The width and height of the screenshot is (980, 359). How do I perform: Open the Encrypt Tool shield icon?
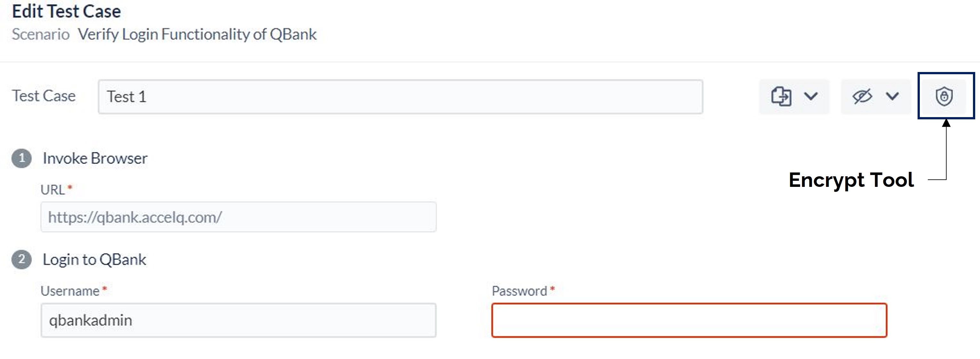pos(944,96)
